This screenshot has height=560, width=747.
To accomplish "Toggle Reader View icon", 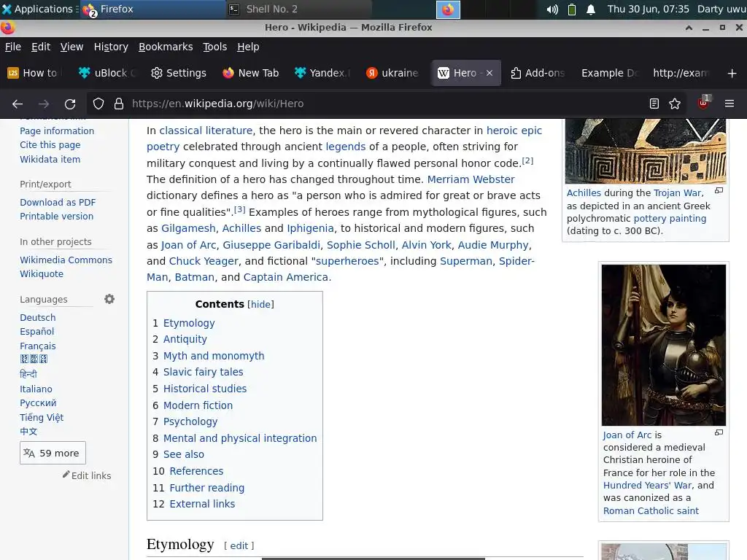I will pyautogui.click(x=654, y=104).
